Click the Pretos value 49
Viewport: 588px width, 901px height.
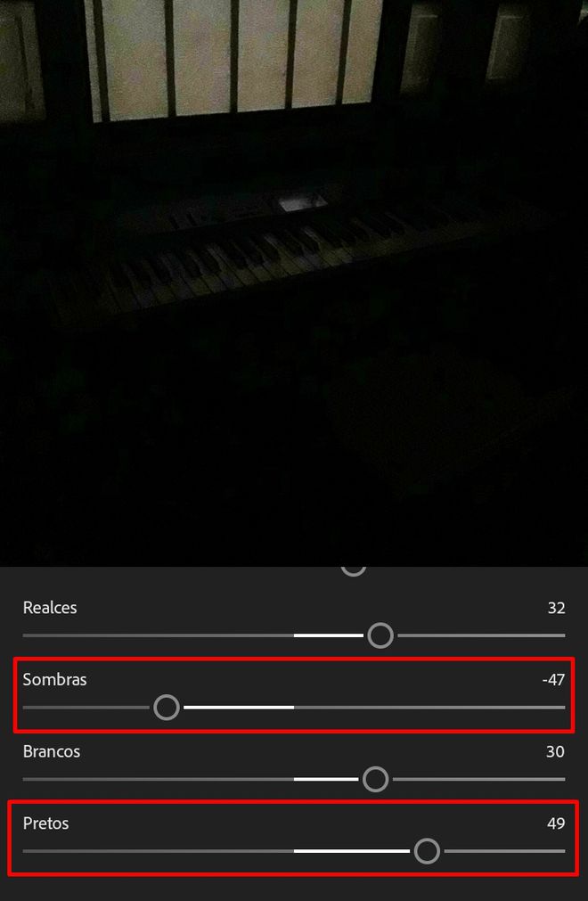point(556,823)
